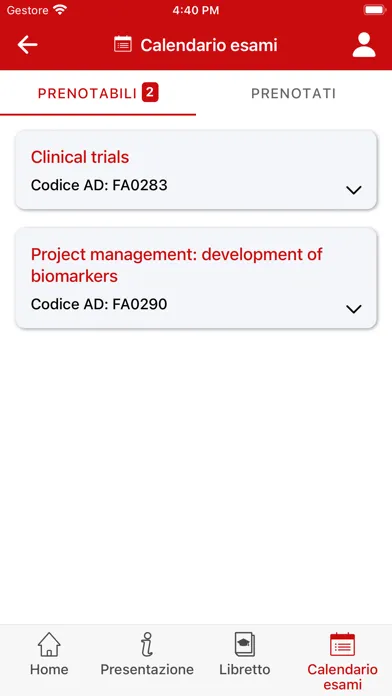Open the Libretto booklet icon

[245, 644]
